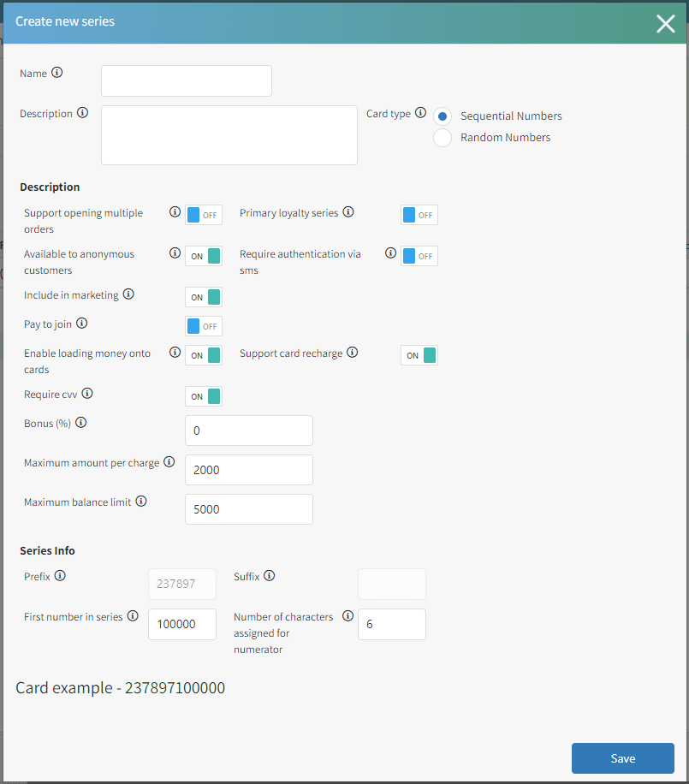Click info icon for Primary loyalty series
689x784 pixels.
point(348,212)
